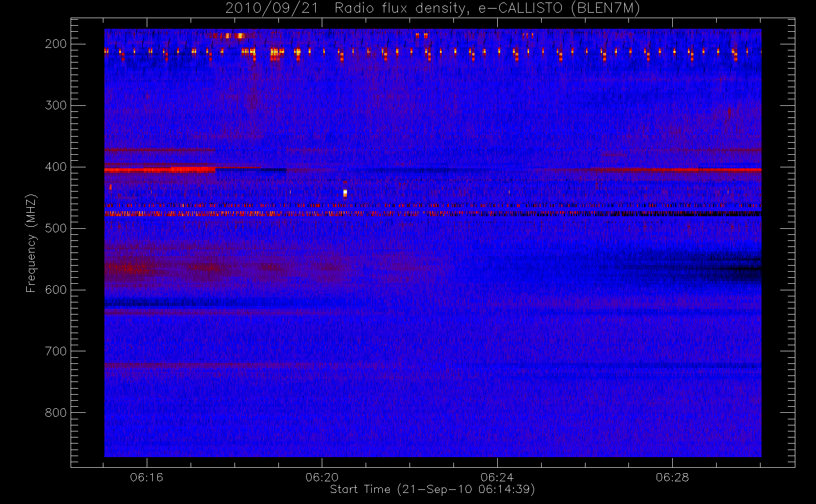The height and width of the screenshot is (504, 816).
Task: Click the 200 frequency tick label
Action: 55,44
